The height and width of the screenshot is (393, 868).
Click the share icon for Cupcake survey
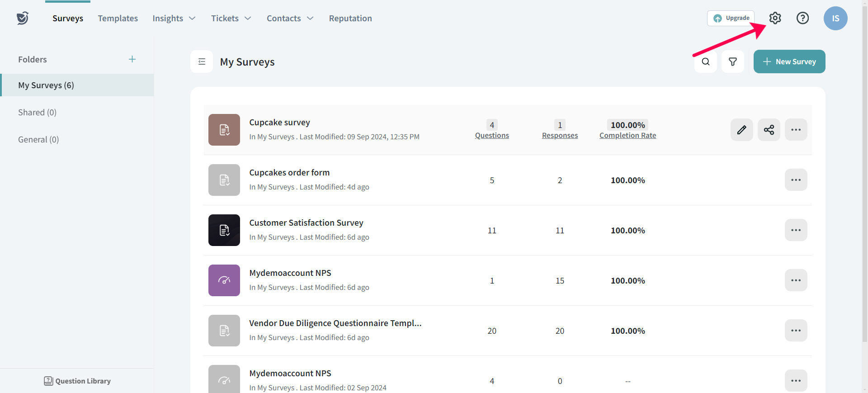[x=769, y=130]
